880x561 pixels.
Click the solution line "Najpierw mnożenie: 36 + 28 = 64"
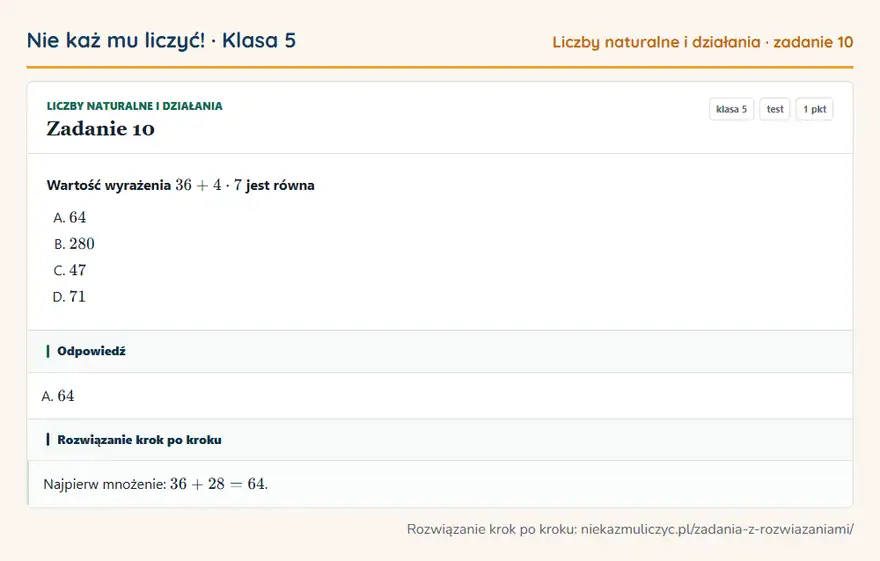coord(155,484)
